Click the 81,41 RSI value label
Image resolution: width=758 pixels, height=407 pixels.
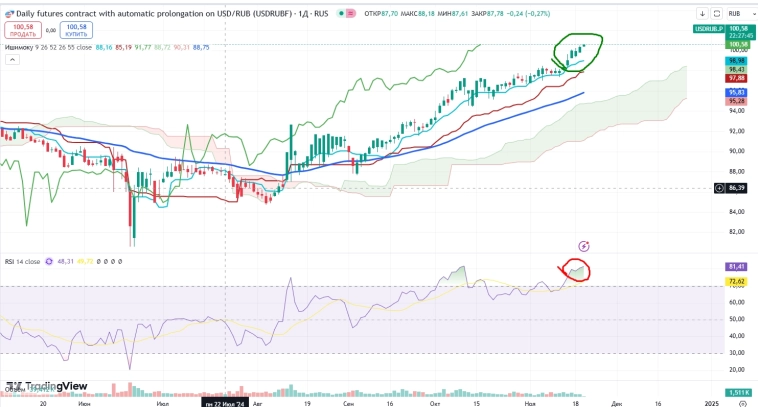click(x=736, y=267)
